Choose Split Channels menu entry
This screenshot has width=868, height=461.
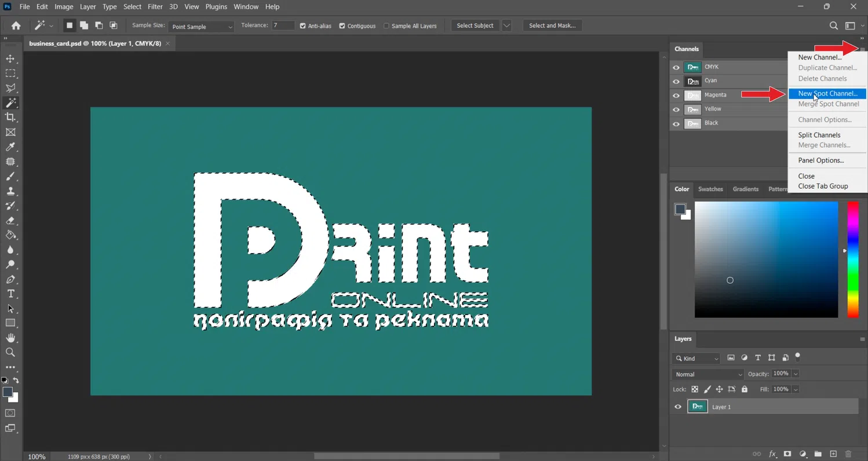click(x=819, y=135)
